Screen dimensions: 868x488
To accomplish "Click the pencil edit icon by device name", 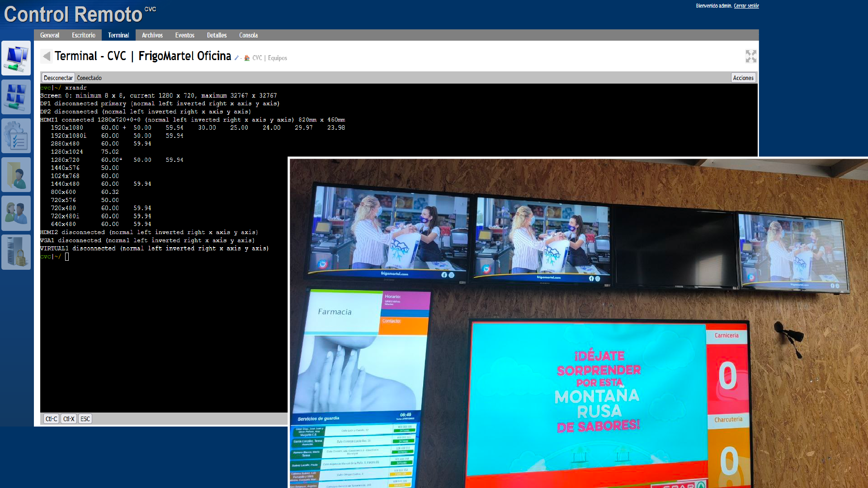I will coord(236,58).
